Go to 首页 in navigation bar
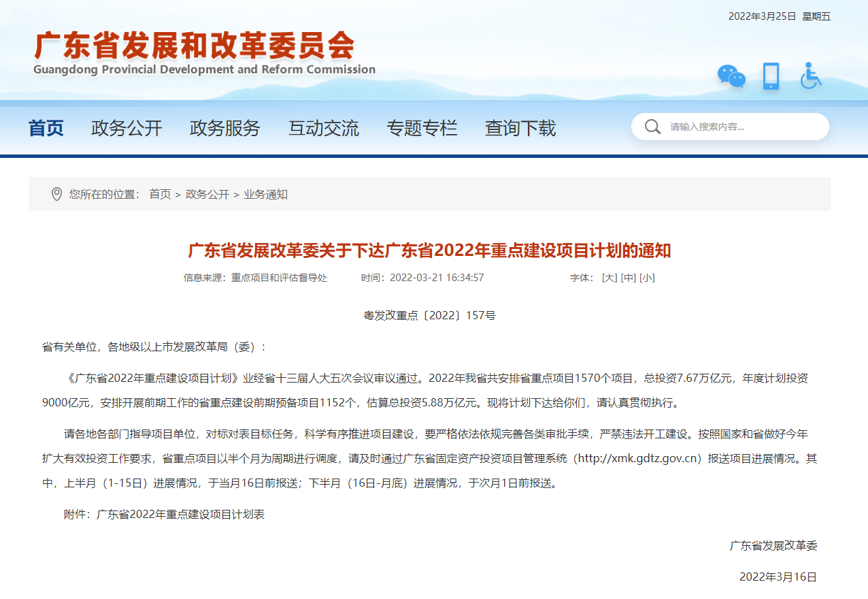This screenshot has width=868, height=599. pyautogui.click(x=46, y=128)
